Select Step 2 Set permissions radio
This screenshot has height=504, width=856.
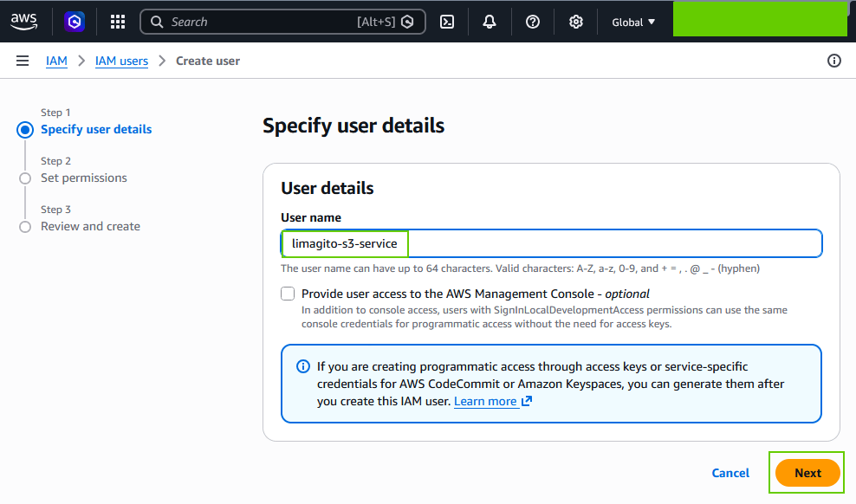pos(25,178)
